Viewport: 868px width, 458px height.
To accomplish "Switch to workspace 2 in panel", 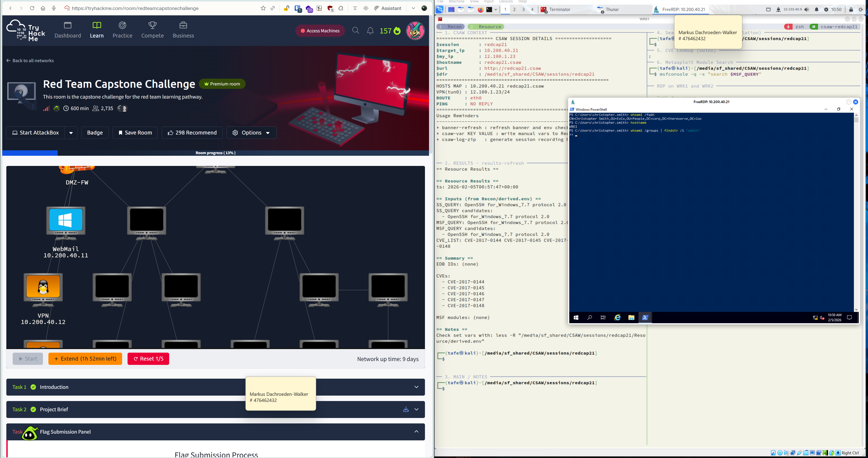I will (x=514, y=9).
